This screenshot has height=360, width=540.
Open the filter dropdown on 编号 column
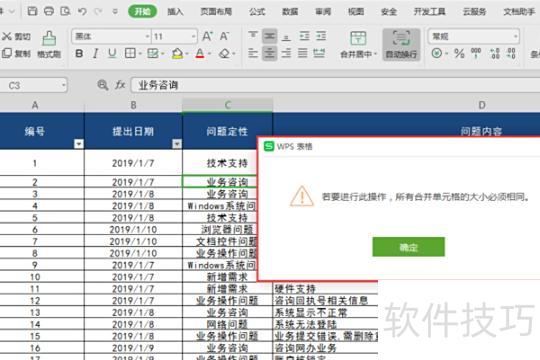79,144
